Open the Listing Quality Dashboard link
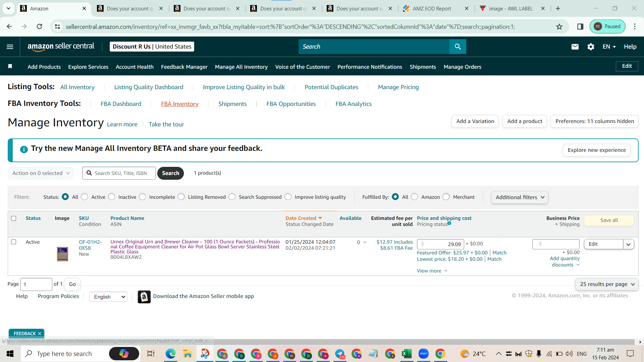The image size is (644, 362). pyautogui.click(x=149, y=87)
